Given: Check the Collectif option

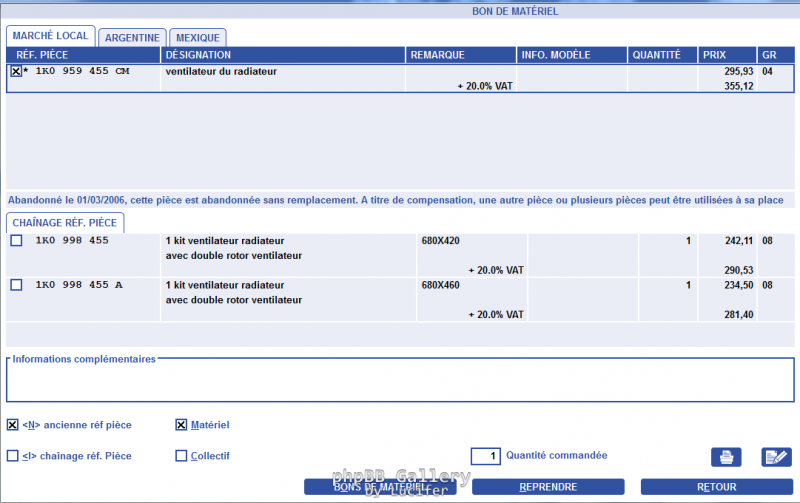Looking at the screenshot, I should tap(181, 456).
